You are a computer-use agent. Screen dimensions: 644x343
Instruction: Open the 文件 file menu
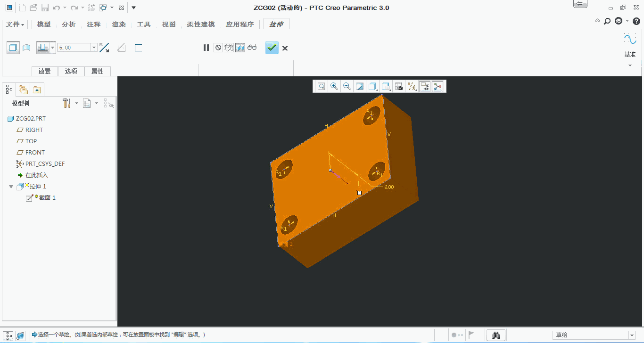point(15,24)
